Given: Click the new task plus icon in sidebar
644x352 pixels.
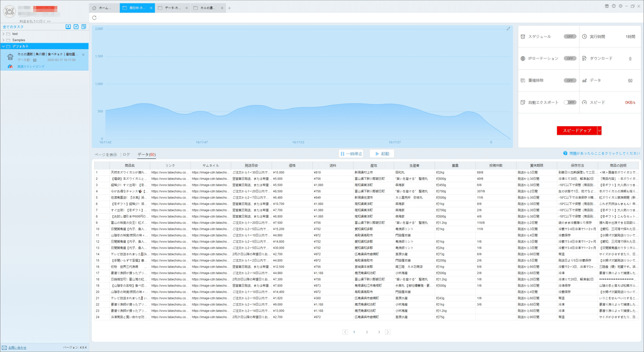Looking at the screenshot, I should [x=76, y=26].
